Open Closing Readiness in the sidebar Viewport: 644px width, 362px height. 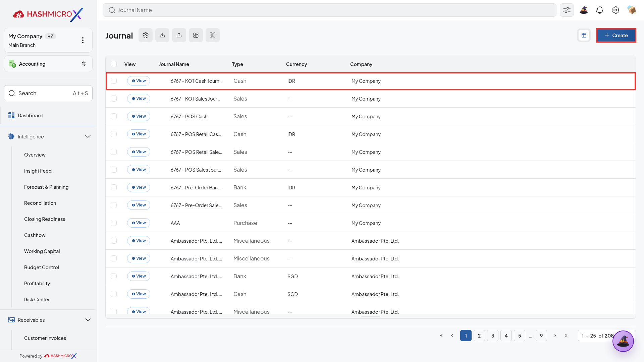click(45, 219)
